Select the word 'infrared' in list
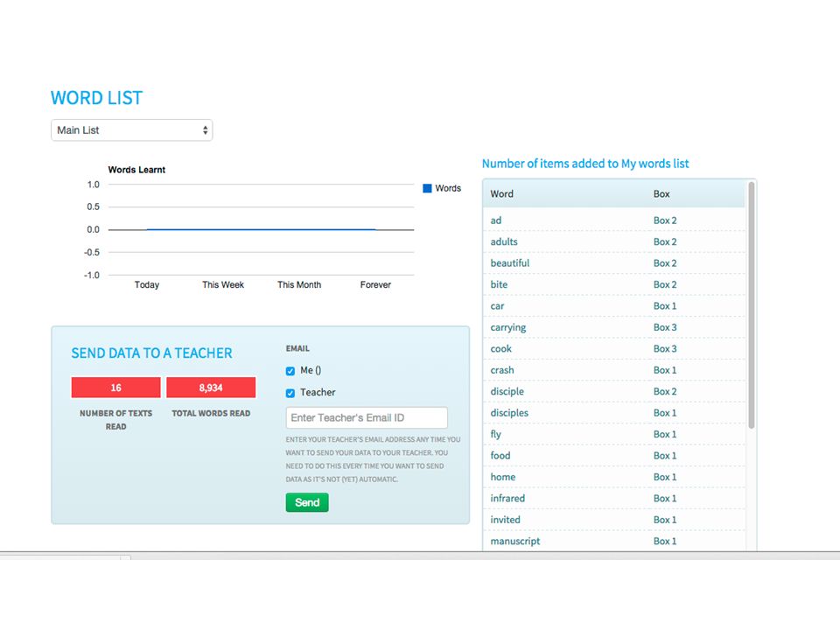The image size is (840, 630). (507, 498)
